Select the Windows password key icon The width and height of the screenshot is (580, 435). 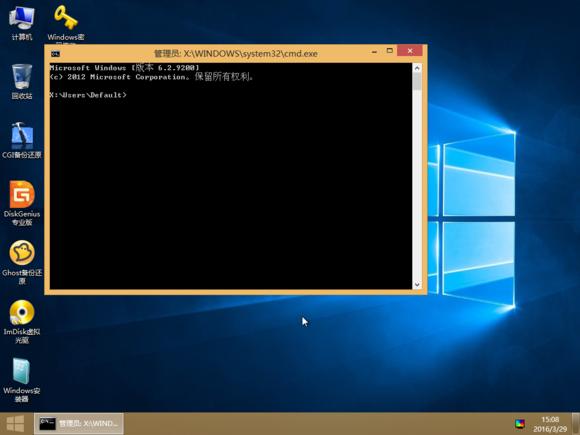click(x=65, y=23)
